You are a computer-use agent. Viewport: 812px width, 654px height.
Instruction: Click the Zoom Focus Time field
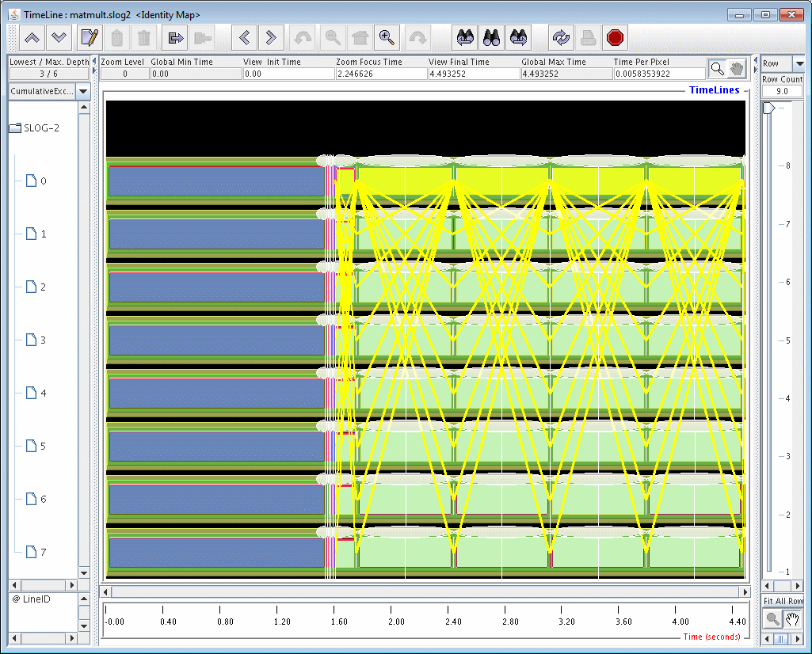[x=381, y=74]
